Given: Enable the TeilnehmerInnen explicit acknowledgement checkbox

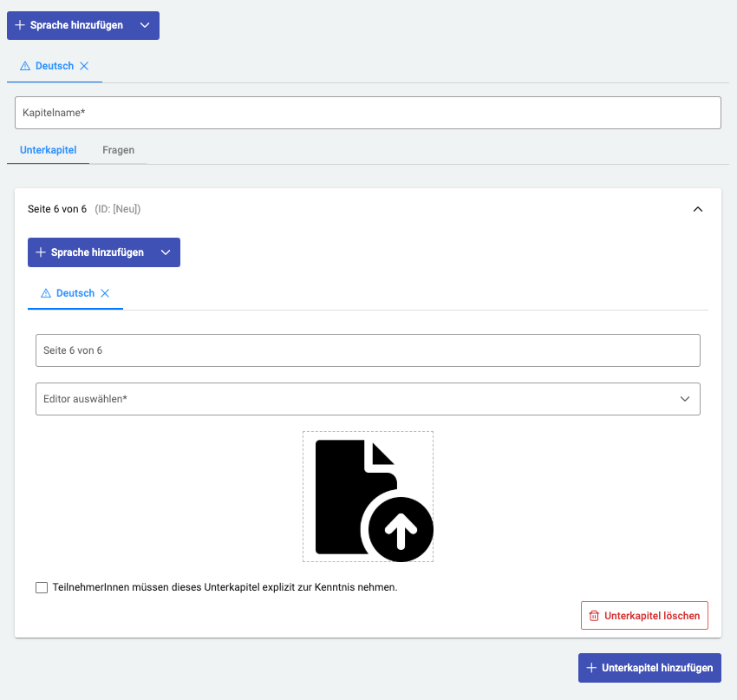Looking at the screenshot, I should 42,587.
